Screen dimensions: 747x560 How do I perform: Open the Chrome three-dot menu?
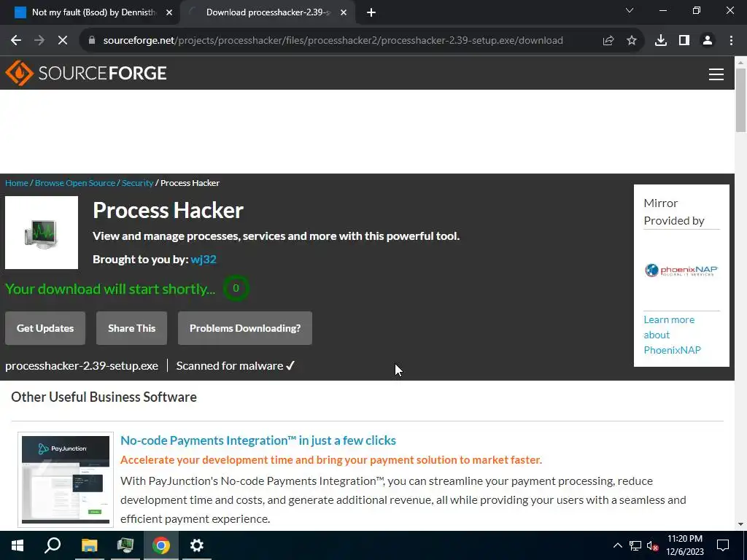[x=731, y=41]
